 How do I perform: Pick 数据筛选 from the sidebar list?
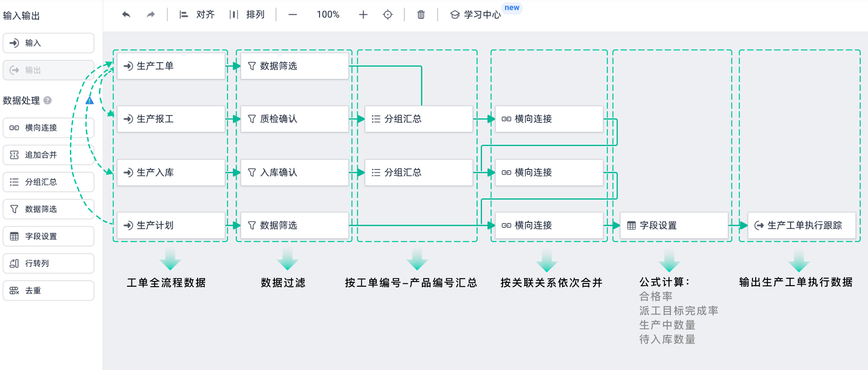pos(49,209)
